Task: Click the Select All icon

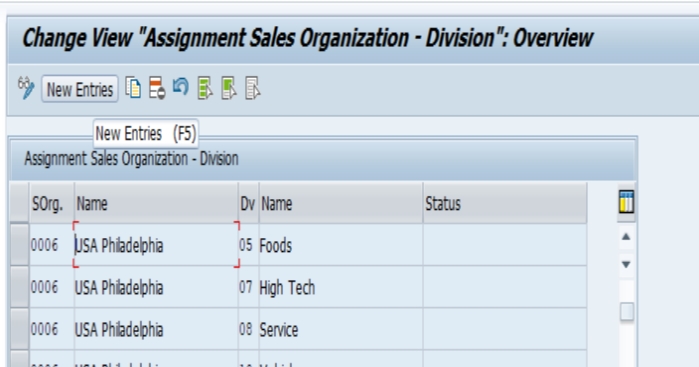Action: (x=205, y=88)
